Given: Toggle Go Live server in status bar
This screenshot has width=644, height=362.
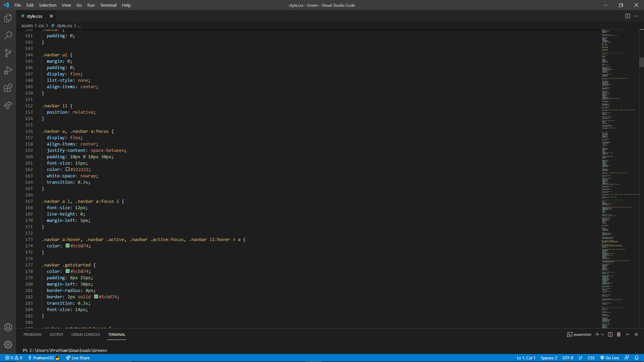Looking at the screenshot, I should pyautogui.click(x=609, y=358).
